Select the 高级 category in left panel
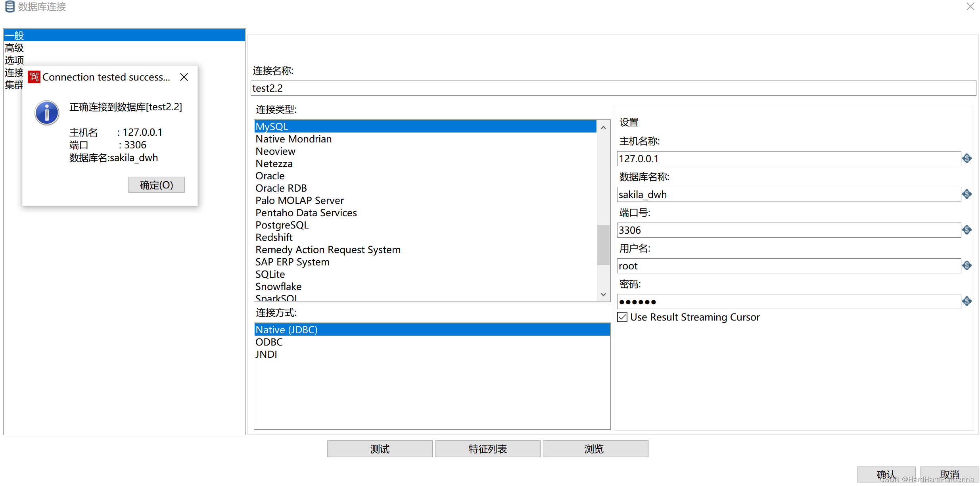The height and width of the screenshot is (486, 980). [x=14, y=48]
